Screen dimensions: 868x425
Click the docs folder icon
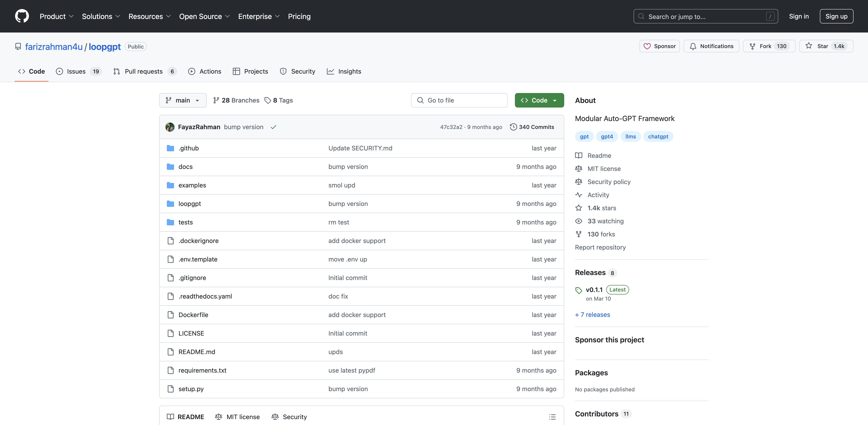click(x=170, y=167)
